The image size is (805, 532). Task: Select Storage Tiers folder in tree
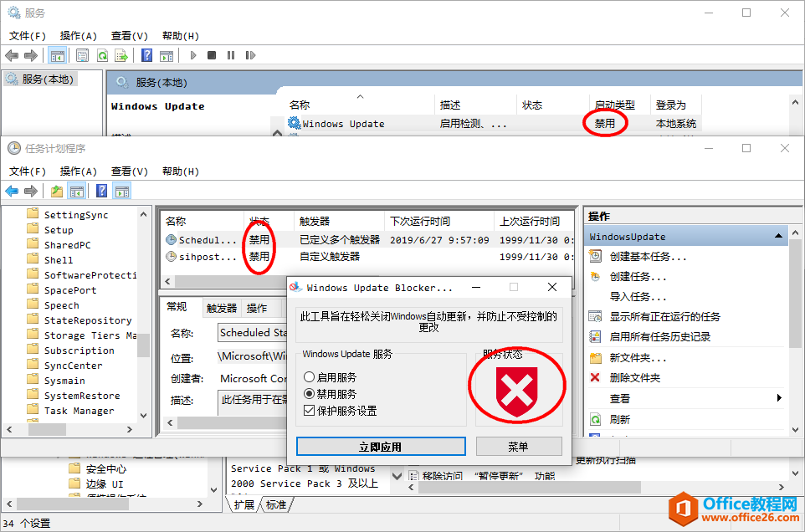tap(90, 335)
